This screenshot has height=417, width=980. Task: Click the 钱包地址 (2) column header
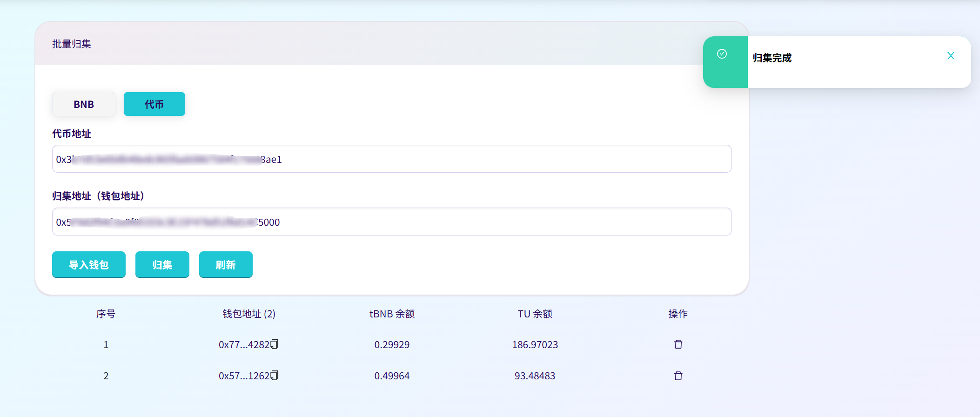249,314
